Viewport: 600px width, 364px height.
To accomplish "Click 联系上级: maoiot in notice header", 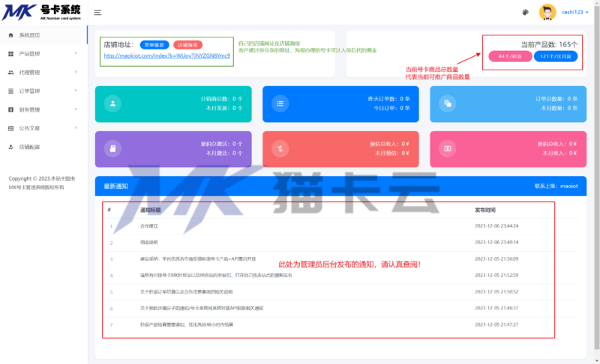I will [556, 186].
